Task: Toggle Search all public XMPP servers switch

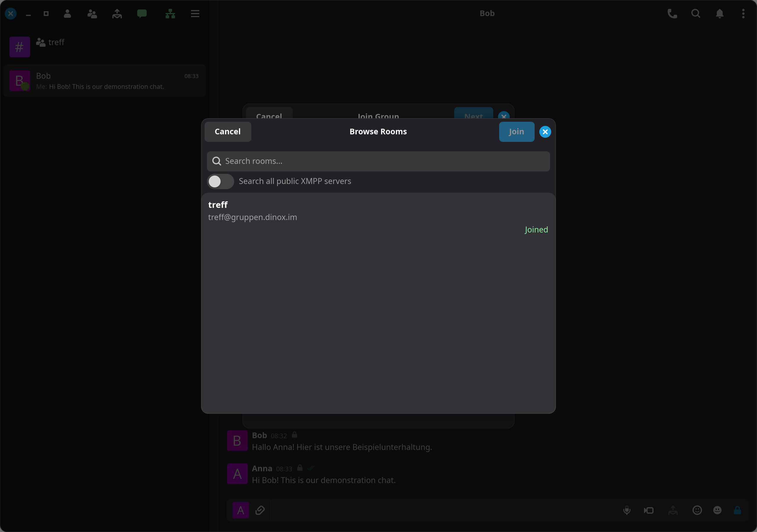Action: point(221,181)
